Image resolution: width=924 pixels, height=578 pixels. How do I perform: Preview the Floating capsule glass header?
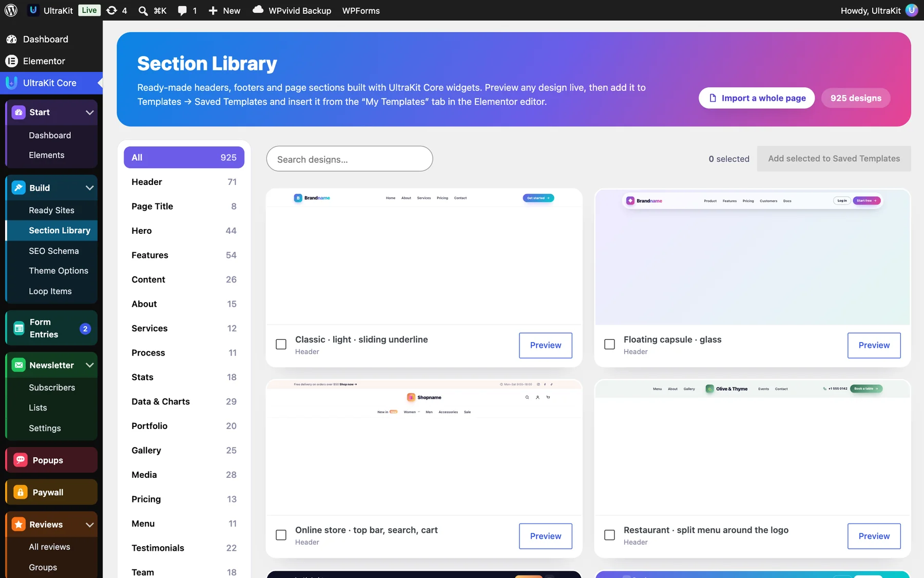(x=874, y=345)
